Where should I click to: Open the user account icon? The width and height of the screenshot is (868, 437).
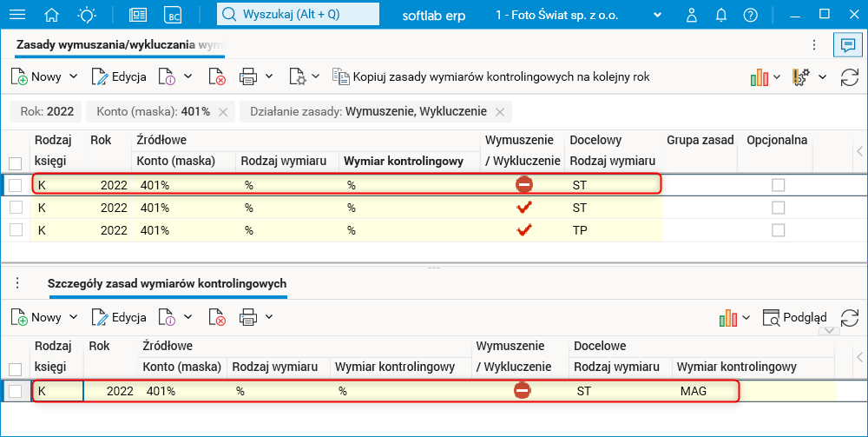coord(692,15)
